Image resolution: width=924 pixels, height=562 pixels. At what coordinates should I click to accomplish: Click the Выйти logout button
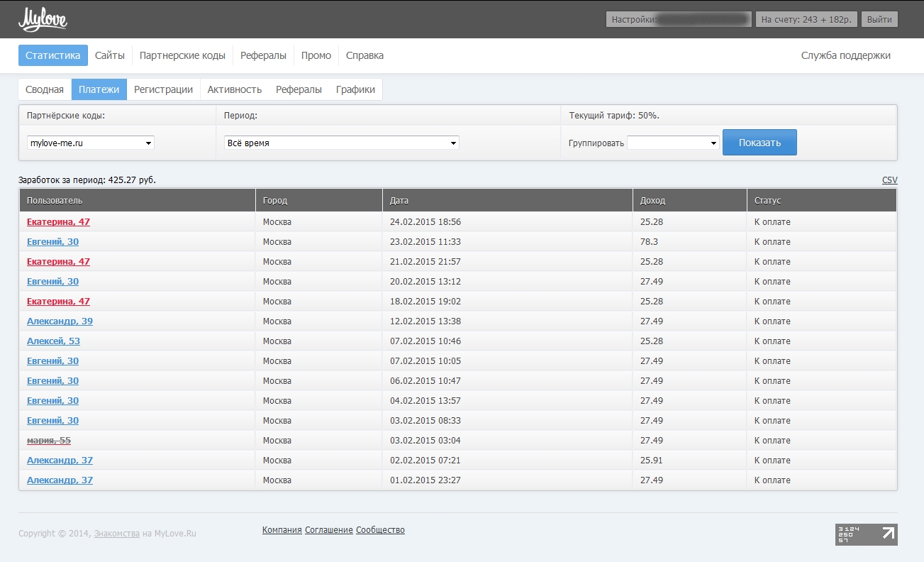(x=879, y=19)
